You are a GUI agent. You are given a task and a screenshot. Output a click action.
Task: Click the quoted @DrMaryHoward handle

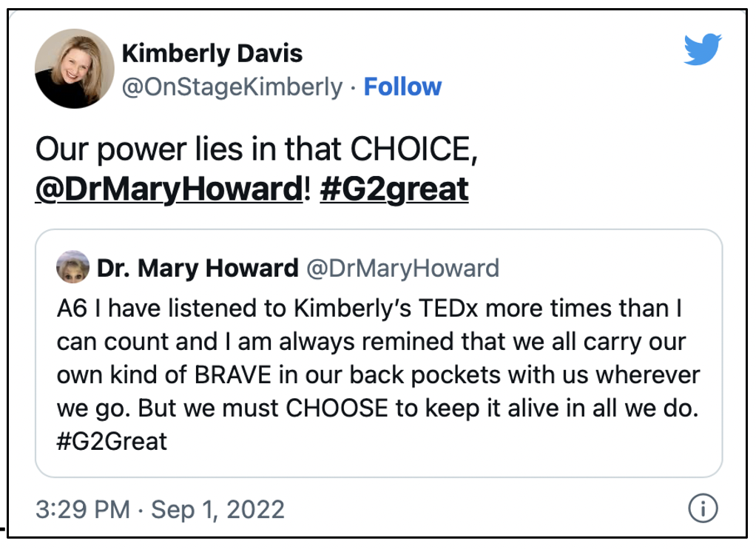[403, 269]
